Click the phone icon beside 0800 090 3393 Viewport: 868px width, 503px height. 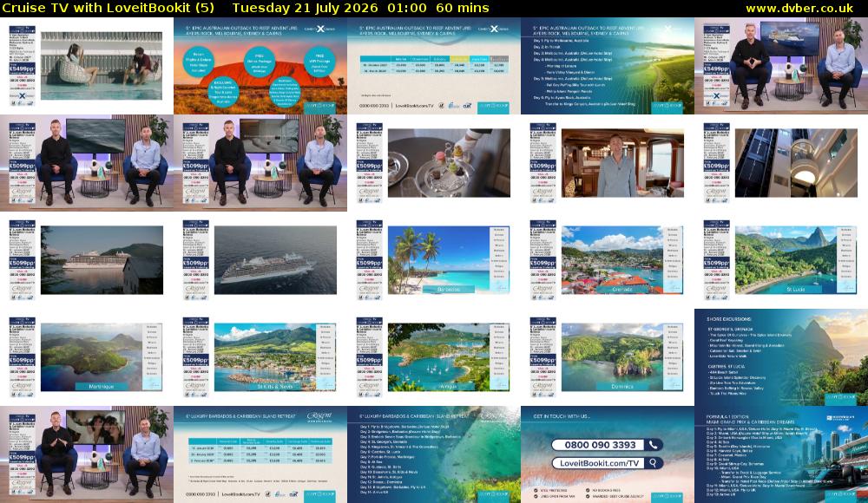654,445
